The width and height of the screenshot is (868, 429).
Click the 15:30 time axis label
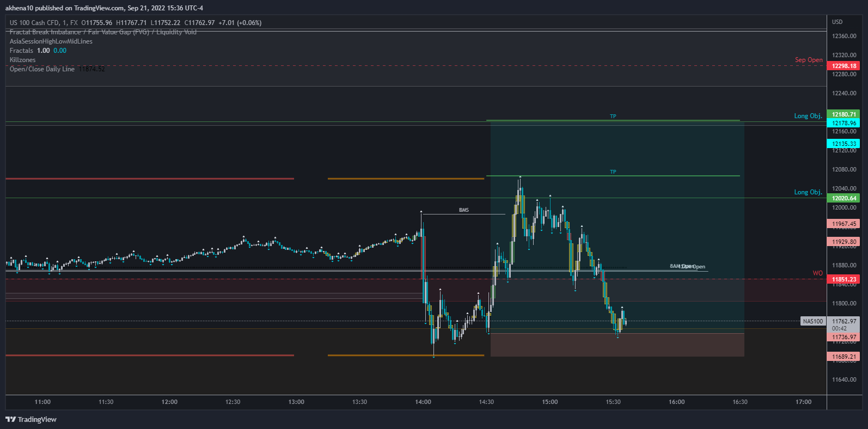(x=613, y=402)
